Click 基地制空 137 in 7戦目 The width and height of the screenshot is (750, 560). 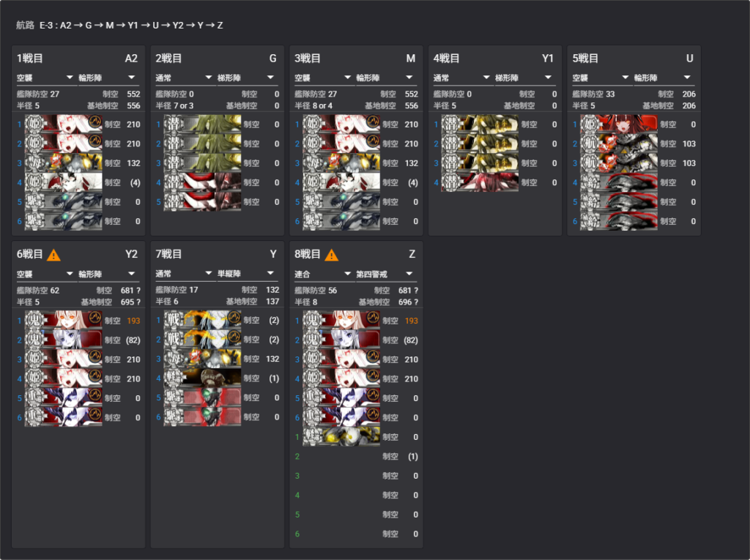253,302
